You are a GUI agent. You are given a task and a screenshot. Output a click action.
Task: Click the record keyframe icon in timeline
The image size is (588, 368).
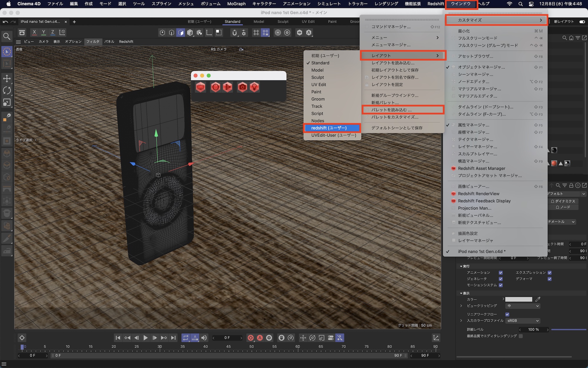(x=250, y=338)
